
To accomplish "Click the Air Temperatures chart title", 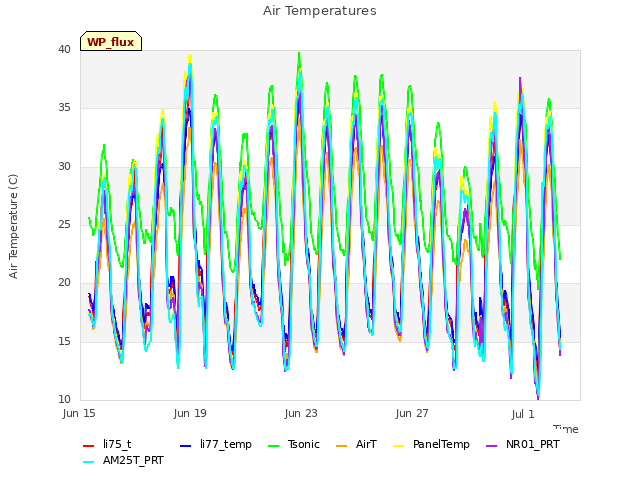I will point(320,11).
